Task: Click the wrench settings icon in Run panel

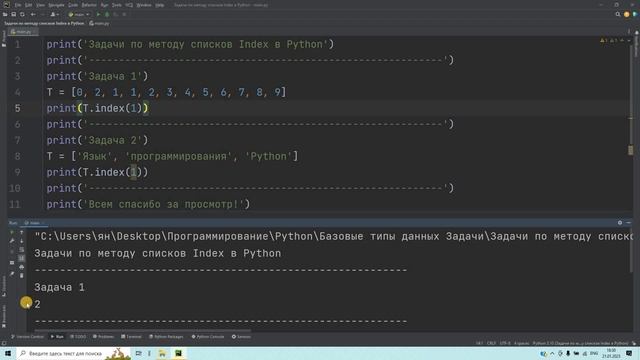Action: pyautogui.click(x=12, y=241)
